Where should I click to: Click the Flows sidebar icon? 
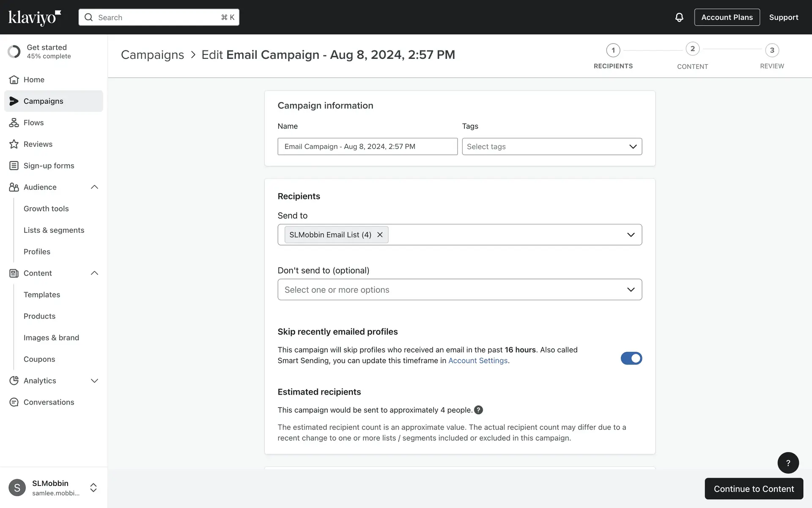pos(14,123)
